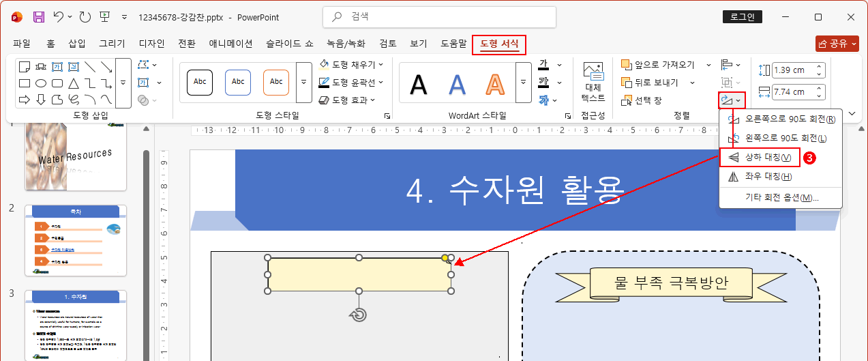Open 기타 회전 옵션 from menu
The image size is (868, 361).
[x=780, y=198]
